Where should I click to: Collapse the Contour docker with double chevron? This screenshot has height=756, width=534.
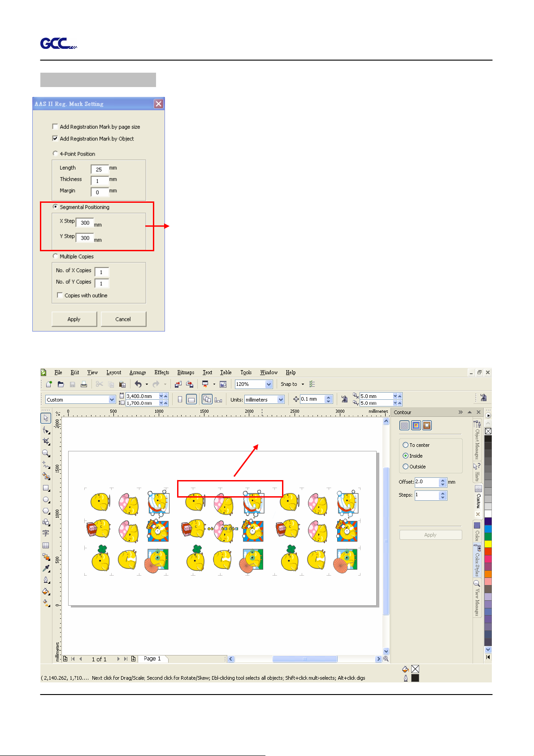pyautogui.click(x=460, y=412)
